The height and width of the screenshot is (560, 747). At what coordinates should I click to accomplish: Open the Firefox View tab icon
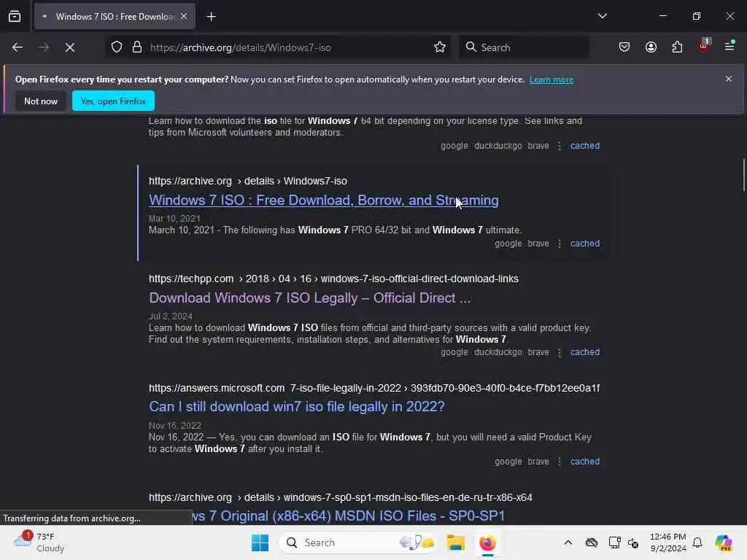point(15,16)
